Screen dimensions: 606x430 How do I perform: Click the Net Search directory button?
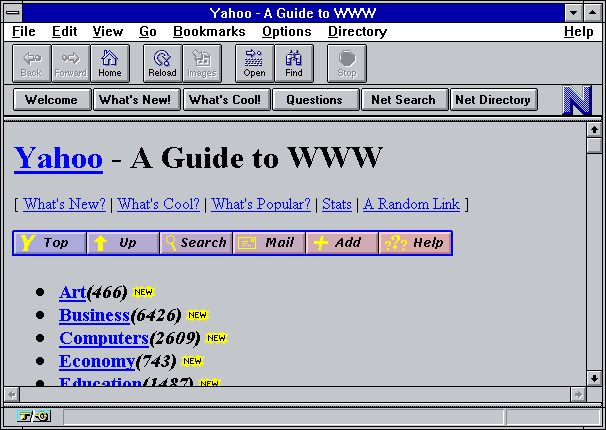(x=404, y=100)
